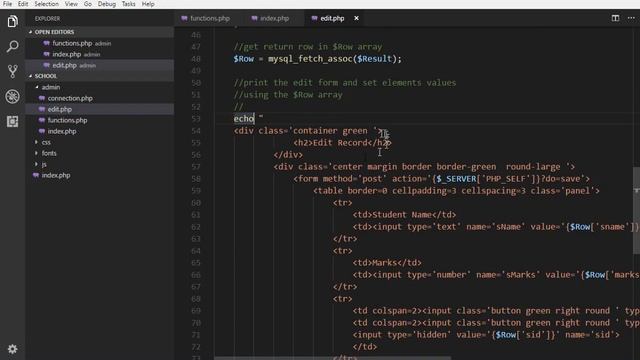
Task: Select edit.php in the admin folder
Action: click(60, 109)
